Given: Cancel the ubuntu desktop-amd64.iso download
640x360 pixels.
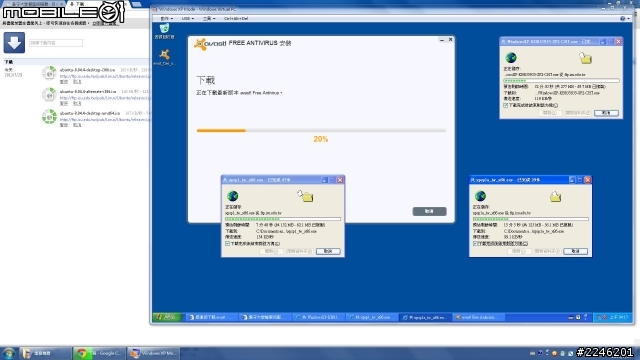Looking at the screenshot, I should pyautogui.click(x=77, y=125).
